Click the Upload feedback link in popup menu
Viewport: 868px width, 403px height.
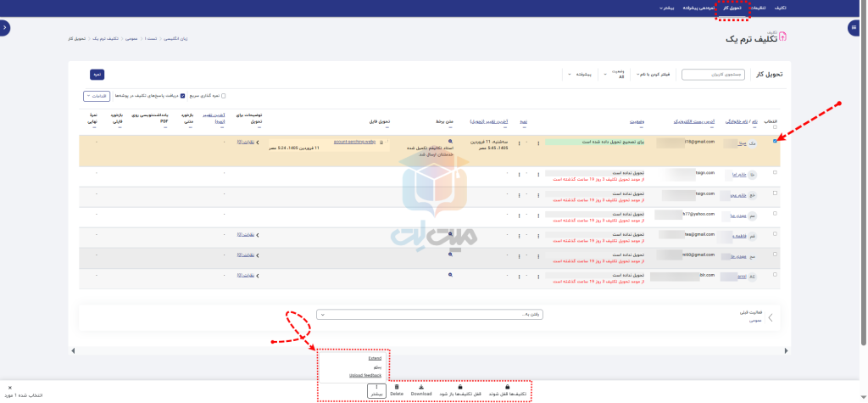point(365,375)
